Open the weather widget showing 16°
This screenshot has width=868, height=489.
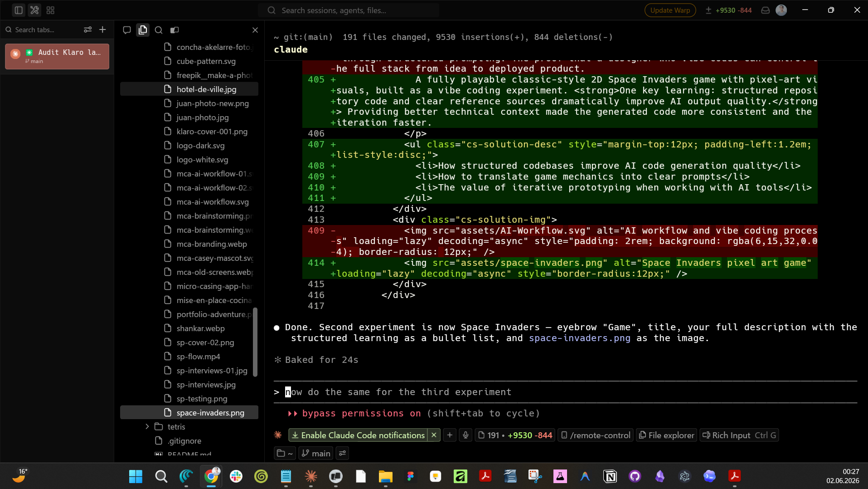point(19,476)
